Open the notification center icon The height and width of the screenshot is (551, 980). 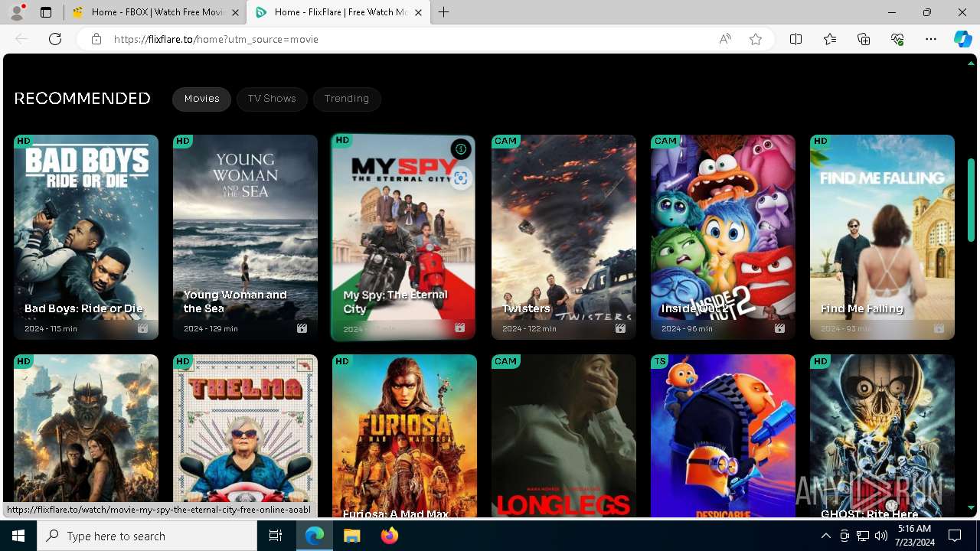[x=955, y=536]
